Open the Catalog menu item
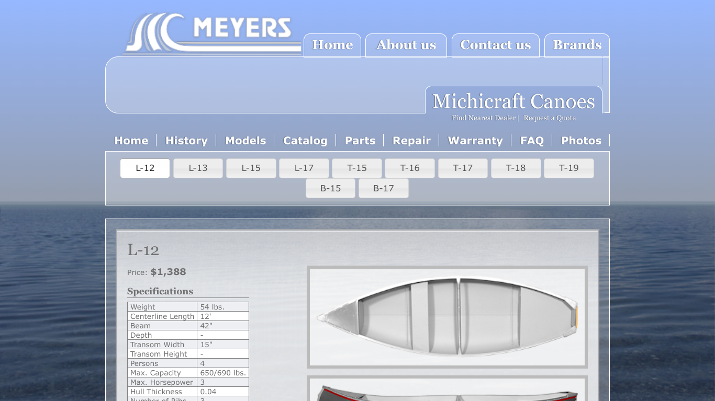The image size is (715, 401). pos(305,141)
